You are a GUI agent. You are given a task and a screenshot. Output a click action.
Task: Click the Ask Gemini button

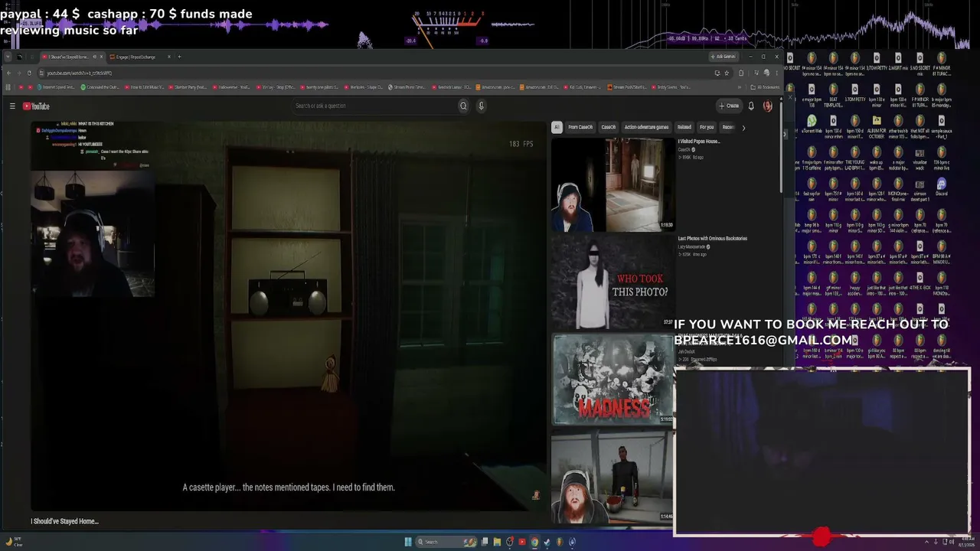tap(724, 57)
